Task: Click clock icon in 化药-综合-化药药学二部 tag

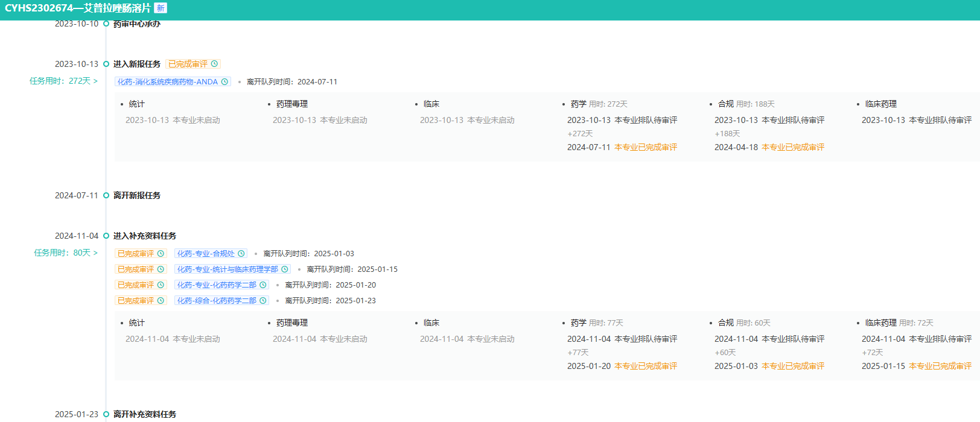Action: pyautogui.click(x=263, y=301)
